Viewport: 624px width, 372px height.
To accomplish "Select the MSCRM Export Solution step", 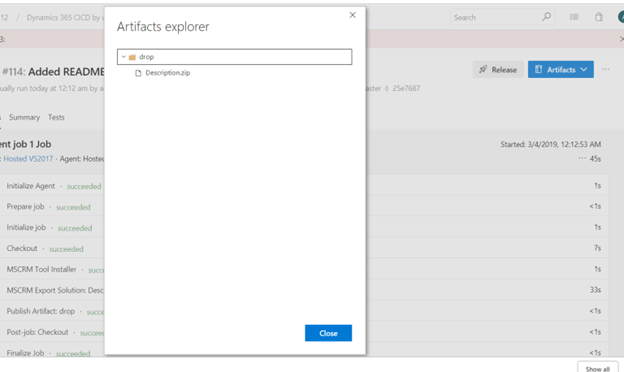I will point(55,290).
